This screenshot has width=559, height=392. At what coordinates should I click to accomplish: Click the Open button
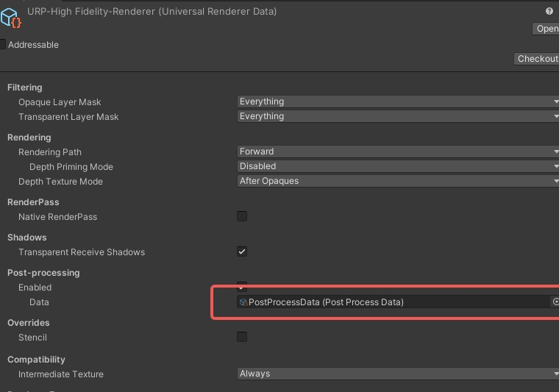[546, 29]
